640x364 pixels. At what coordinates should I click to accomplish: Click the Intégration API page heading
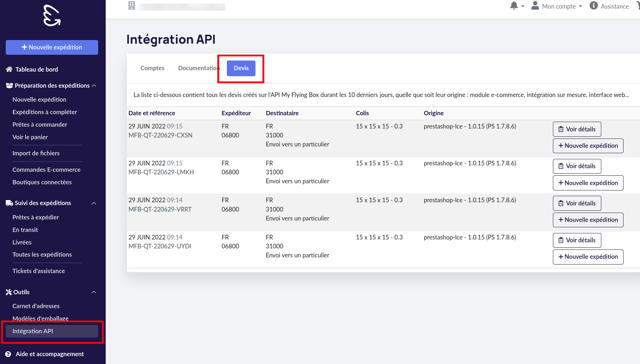click(171, 39)
